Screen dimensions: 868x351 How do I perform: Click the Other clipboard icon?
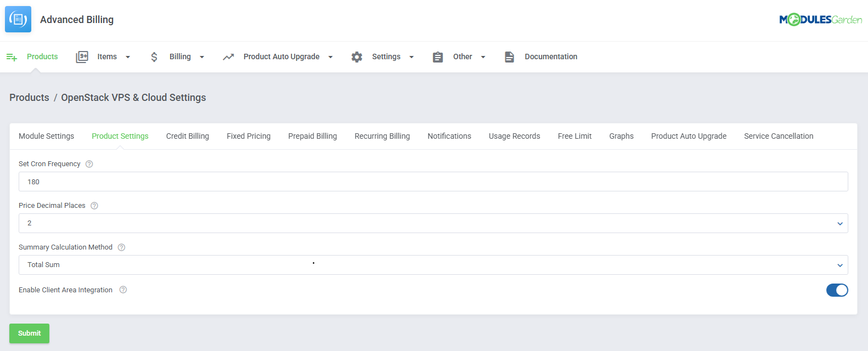coord(438,57)
